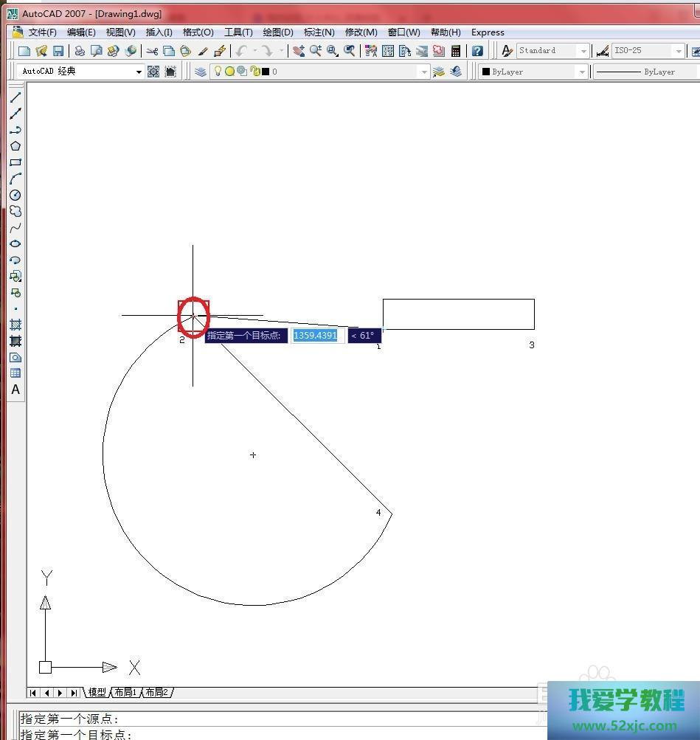Select the Rectangle draw tool
This screenshot has height=740, width=700.
click(15, 162)
